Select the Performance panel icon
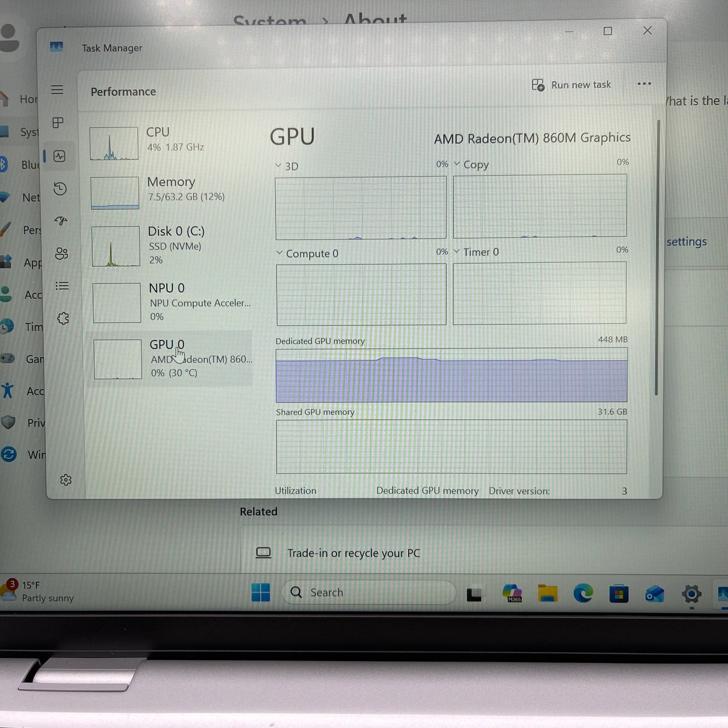Image resolution: width=728 pixels, height=728 pixels. point(59,156)
